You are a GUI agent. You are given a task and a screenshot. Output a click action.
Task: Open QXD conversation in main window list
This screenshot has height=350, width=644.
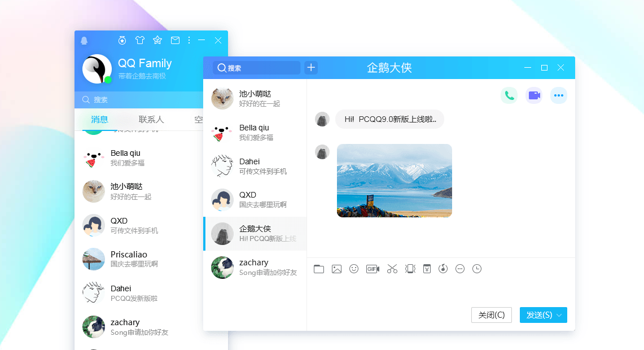[x=139, y=226]
